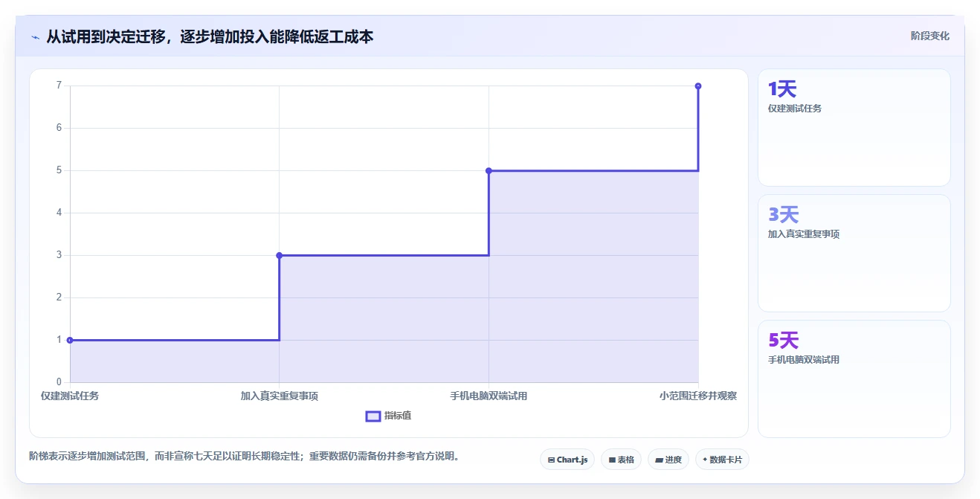Click x-axis label 仅建测试任务

click(x=70, y=396)
